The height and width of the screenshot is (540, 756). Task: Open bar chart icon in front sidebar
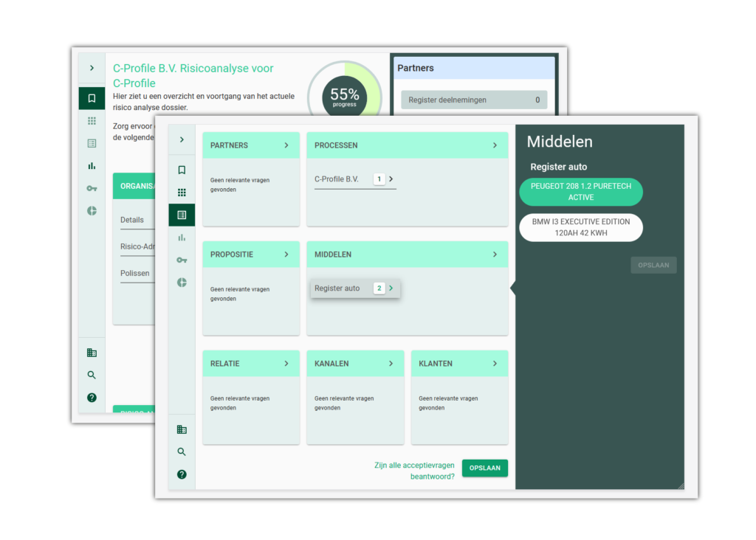tap(182, 238)
